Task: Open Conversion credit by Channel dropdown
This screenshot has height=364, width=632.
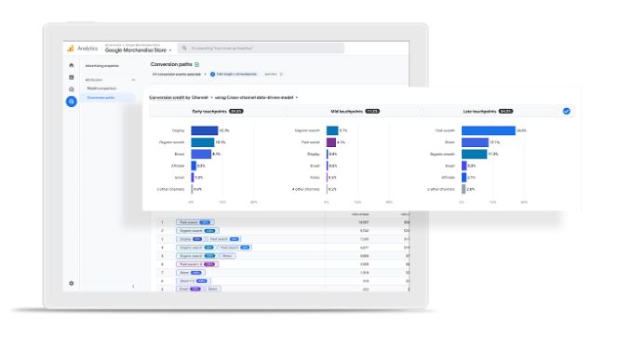Action: click(181, 98)
